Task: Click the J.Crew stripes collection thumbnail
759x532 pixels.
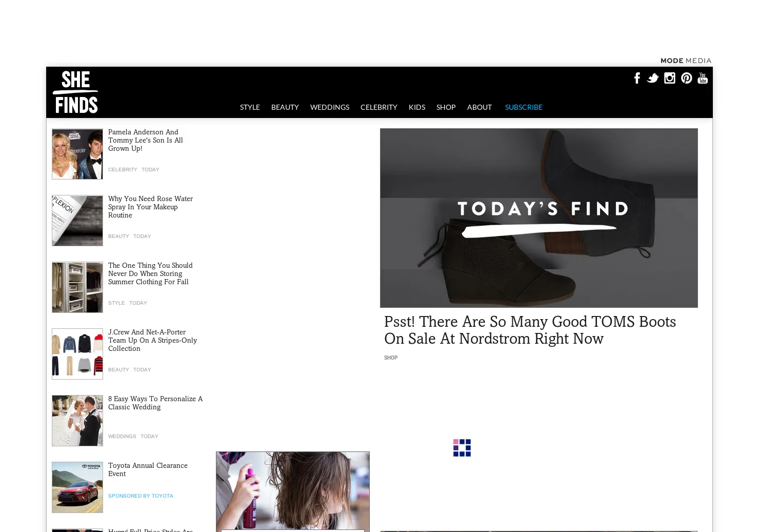Action: click(77, 354)
